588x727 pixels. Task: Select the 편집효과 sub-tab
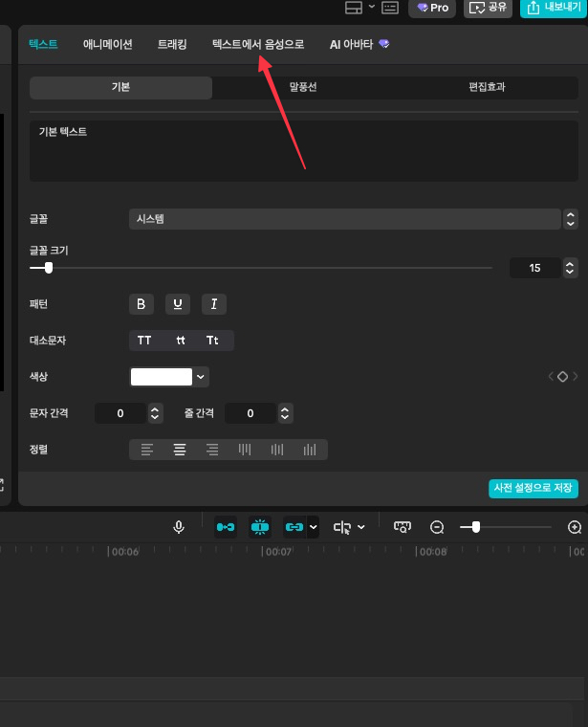coord(487,87)
